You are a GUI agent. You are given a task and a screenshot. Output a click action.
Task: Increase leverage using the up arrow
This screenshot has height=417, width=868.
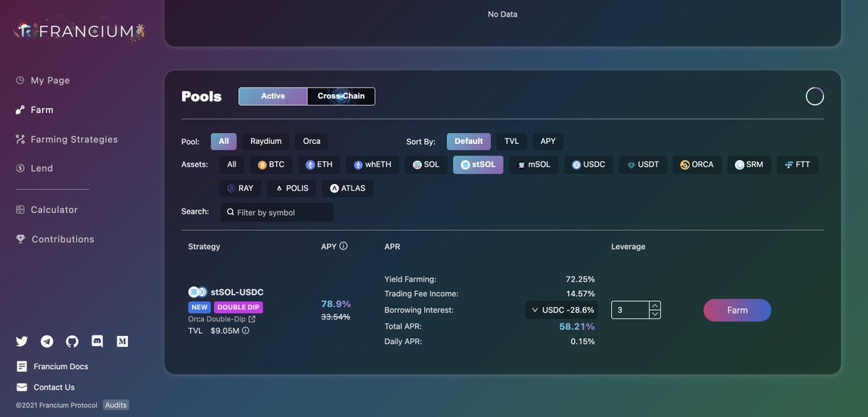point(655,306)
